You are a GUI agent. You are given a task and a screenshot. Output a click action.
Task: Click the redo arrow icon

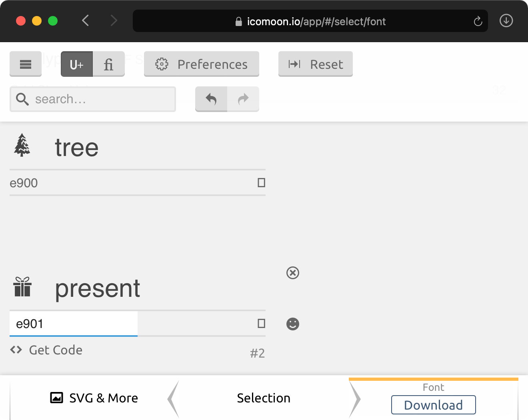pyautogui.click(x=243, y=99)
